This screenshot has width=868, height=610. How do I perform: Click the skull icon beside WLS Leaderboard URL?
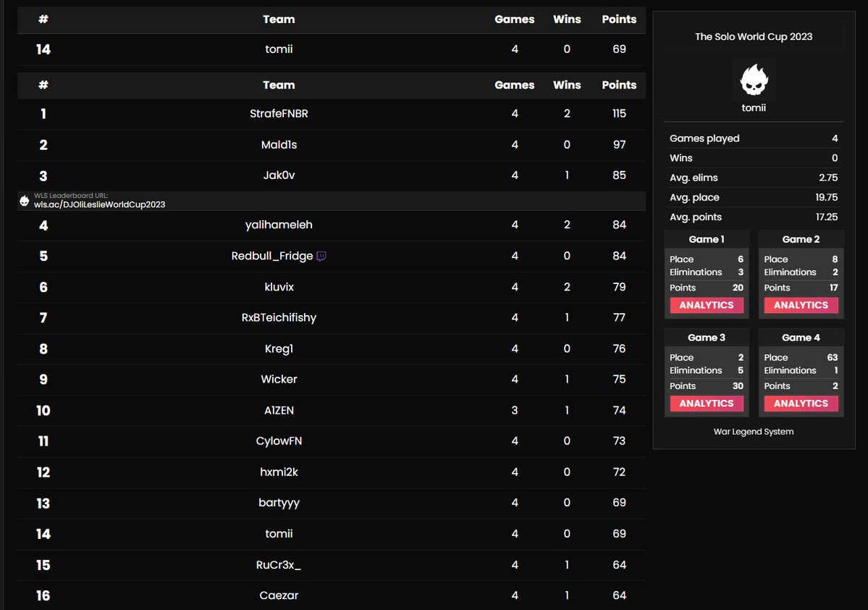tap(25, 200)
